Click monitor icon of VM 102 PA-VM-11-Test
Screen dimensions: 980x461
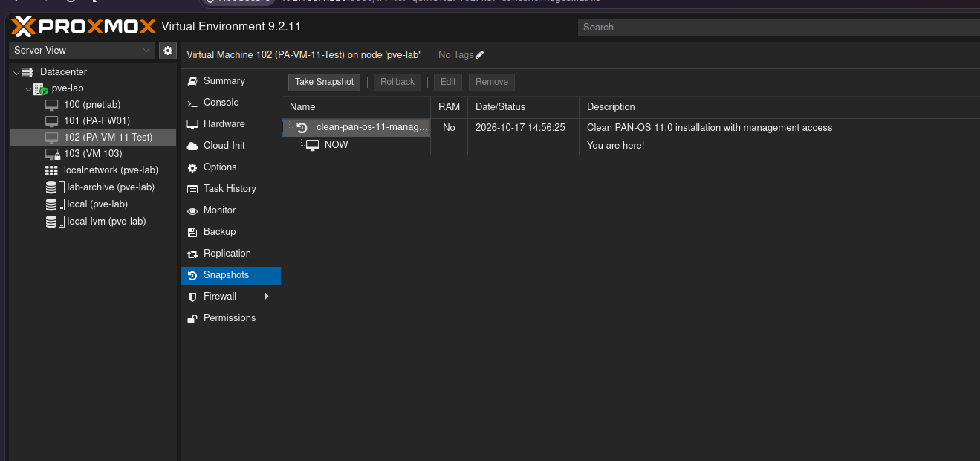pos(52,138)
